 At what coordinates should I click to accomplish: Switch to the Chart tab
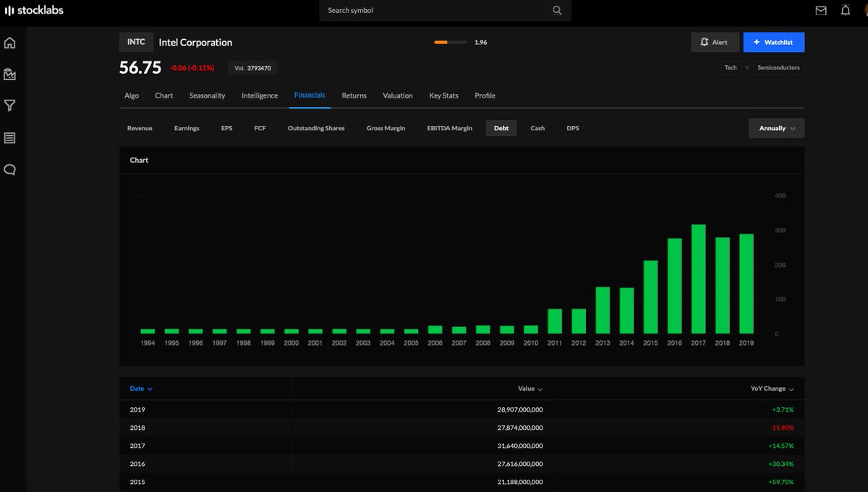coord(164,96)
